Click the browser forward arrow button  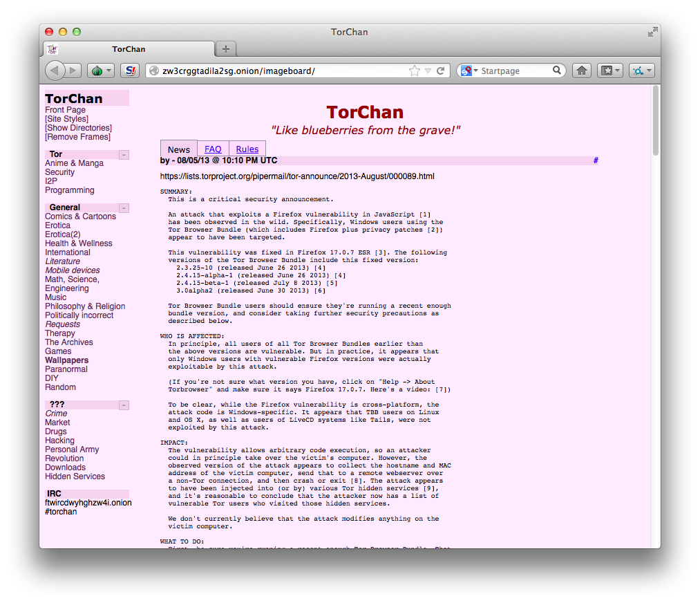pyautogui.click(x=73, y=71)
